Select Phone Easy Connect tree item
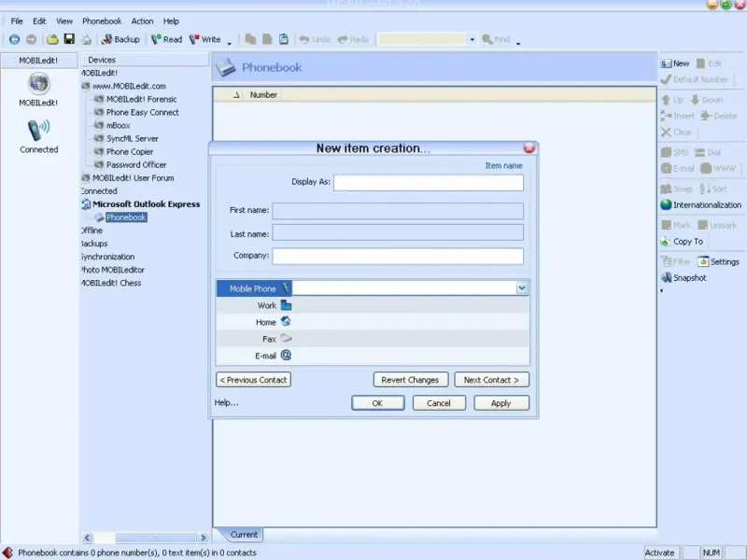The height and width of the screenshot is (560, 747). pos(143,112)
